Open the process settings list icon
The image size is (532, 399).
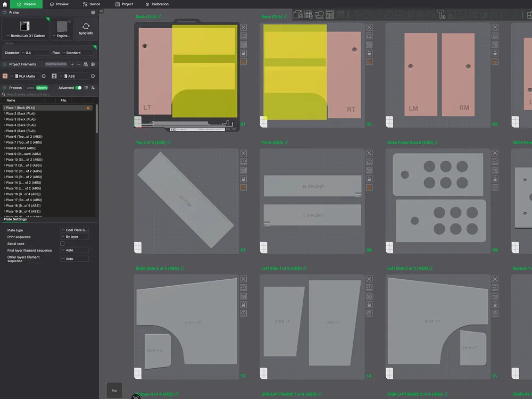[x=86, y=88]
